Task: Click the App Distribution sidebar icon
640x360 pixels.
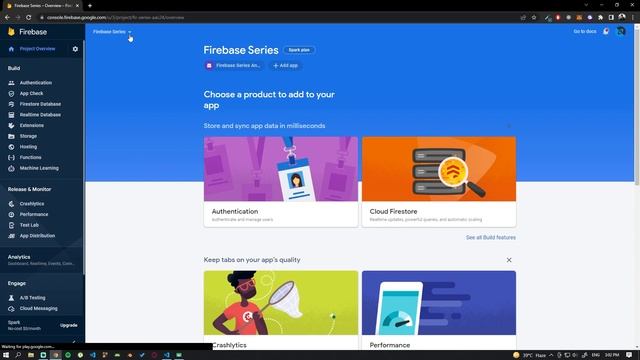Action: pos(11,236)
